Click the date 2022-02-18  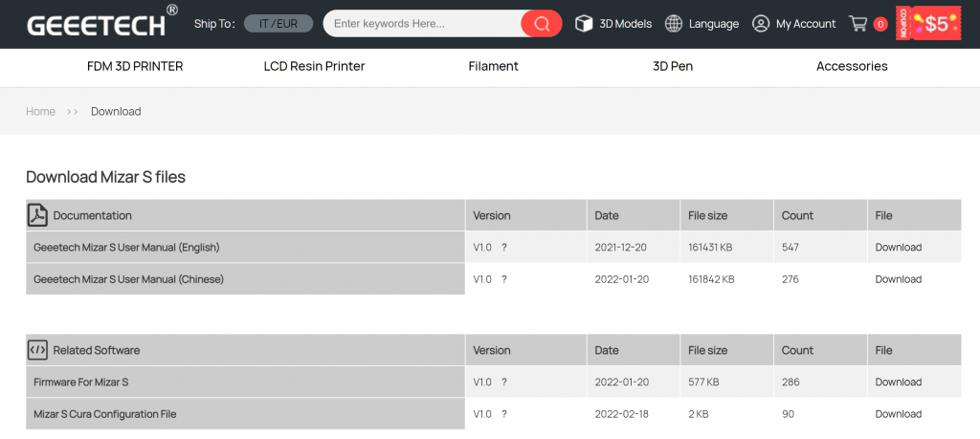pos(622,414)
